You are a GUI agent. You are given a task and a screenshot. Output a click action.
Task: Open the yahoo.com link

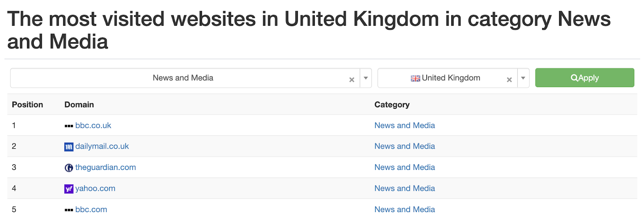click(x=95, y=188)
